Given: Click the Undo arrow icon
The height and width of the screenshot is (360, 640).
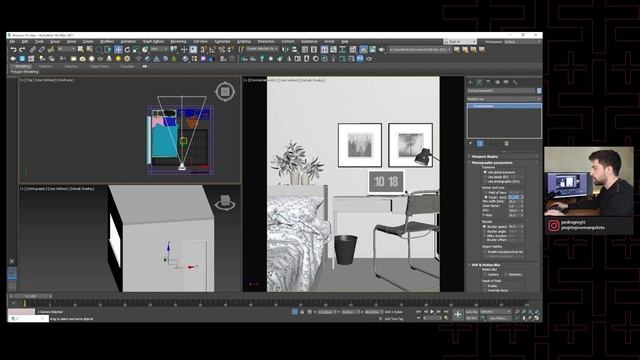Looking at the screenshot, I should pos(13,49).
